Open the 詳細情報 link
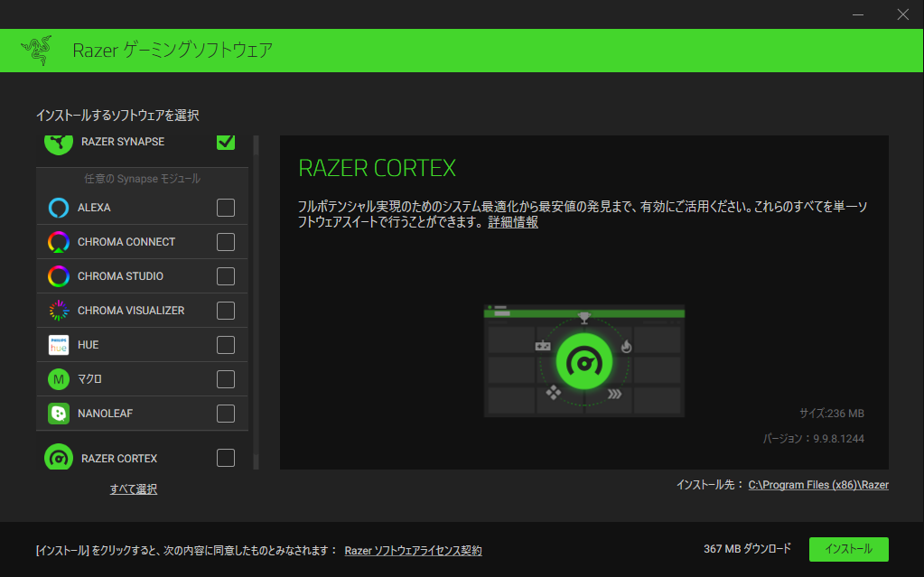924x577 pixels. coord(513,222)
